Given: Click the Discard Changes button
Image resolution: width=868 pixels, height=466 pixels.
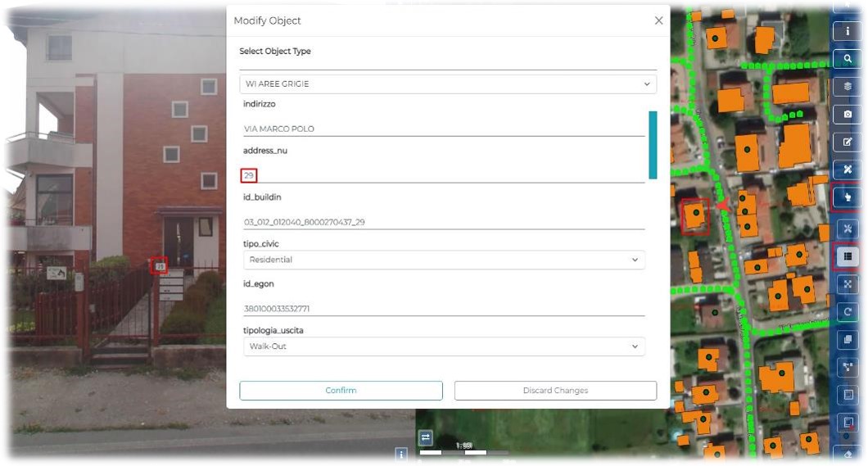Looking at the screenshot, I should (555, 391).
